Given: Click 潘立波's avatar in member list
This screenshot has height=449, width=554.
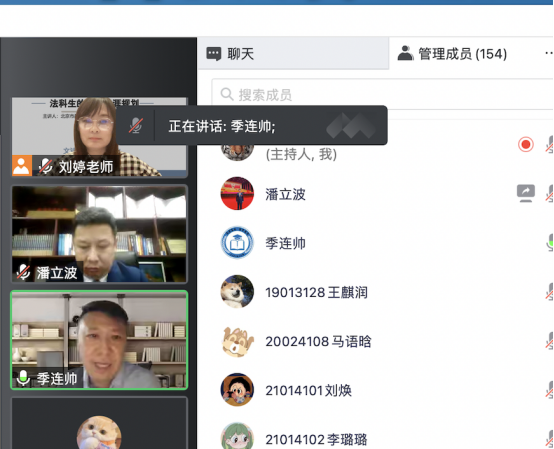Looking at the screenshot, I should [x=237, y=193].
